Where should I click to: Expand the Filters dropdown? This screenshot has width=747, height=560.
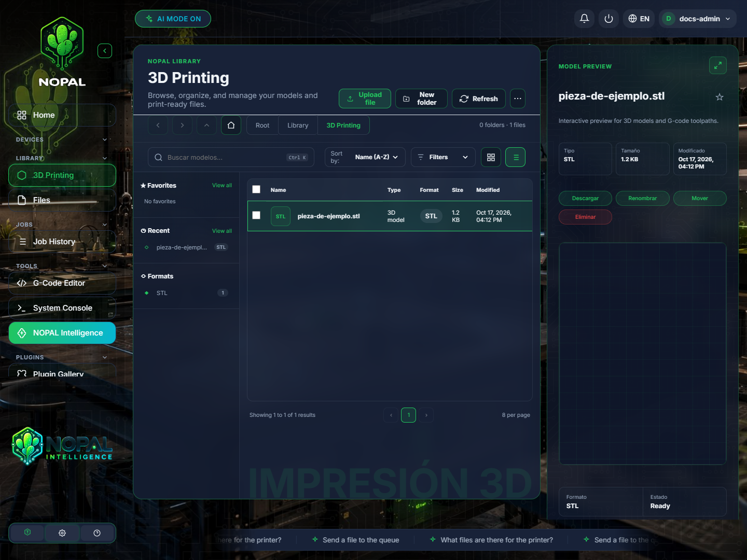pyautogui.click(x=443, y=157)
